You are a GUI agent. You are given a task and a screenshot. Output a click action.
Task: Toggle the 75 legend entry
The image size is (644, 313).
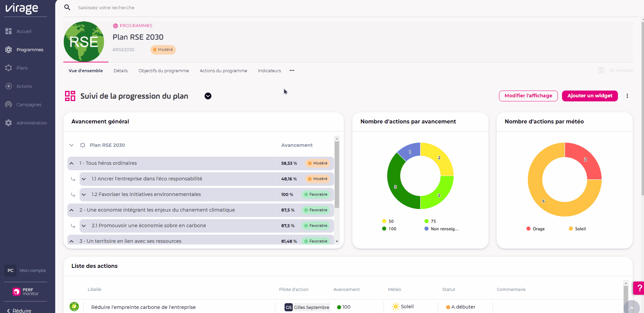(x=430, y=221)
